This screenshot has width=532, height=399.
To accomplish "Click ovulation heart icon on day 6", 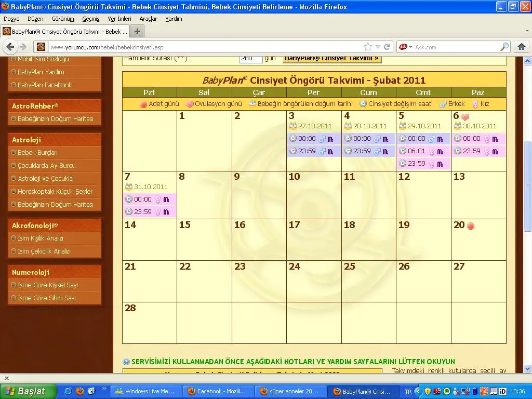I will tap(465, 117).
